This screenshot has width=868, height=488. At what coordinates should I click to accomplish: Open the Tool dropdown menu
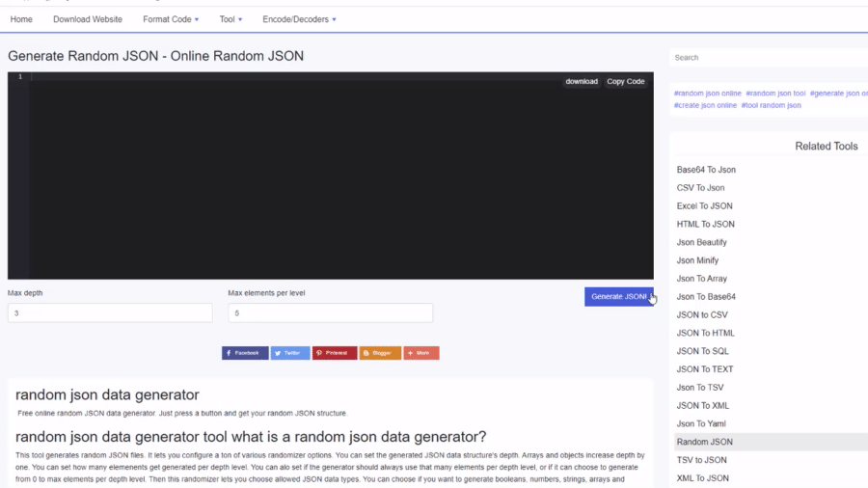pyautogui.click(x=231, y=19)
